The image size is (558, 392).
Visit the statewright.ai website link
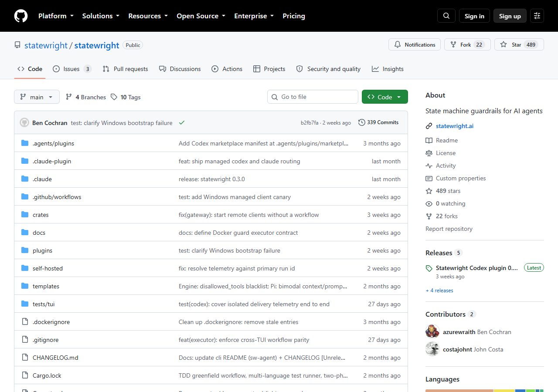pos(455,126)
